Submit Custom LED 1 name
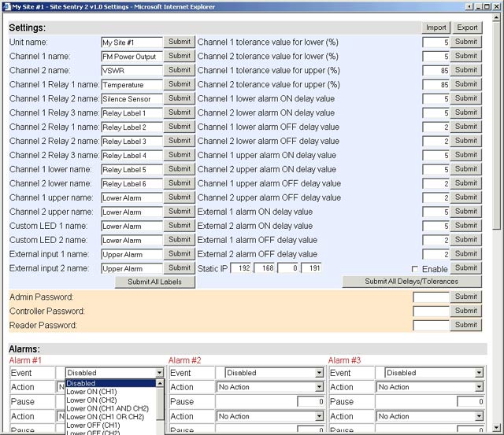504x435 pixels. coord(180,225)
